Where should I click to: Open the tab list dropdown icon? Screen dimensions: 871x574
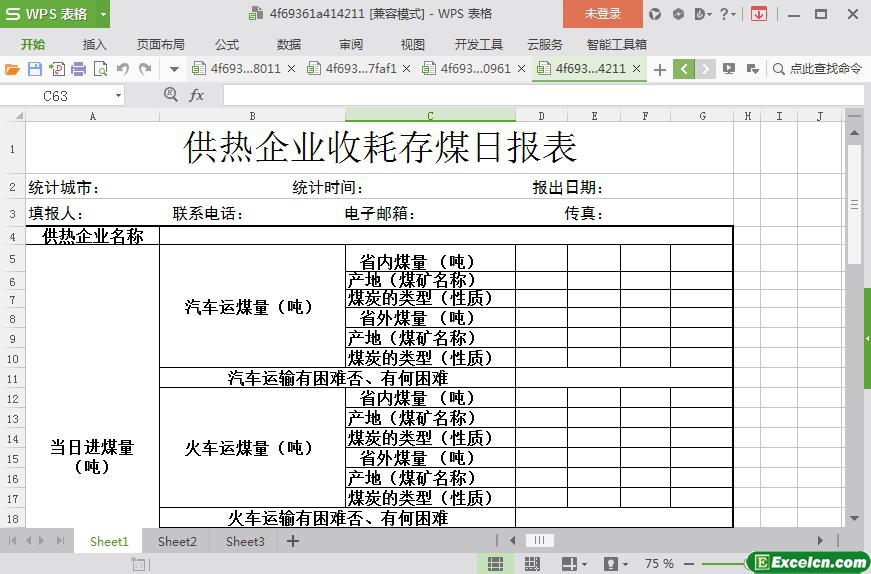coord(753,69)
